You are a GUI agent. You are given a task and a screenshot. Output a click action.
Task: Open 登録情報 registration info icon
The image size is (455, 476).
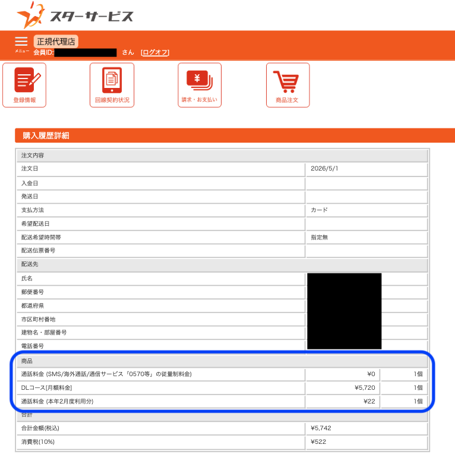24,85
